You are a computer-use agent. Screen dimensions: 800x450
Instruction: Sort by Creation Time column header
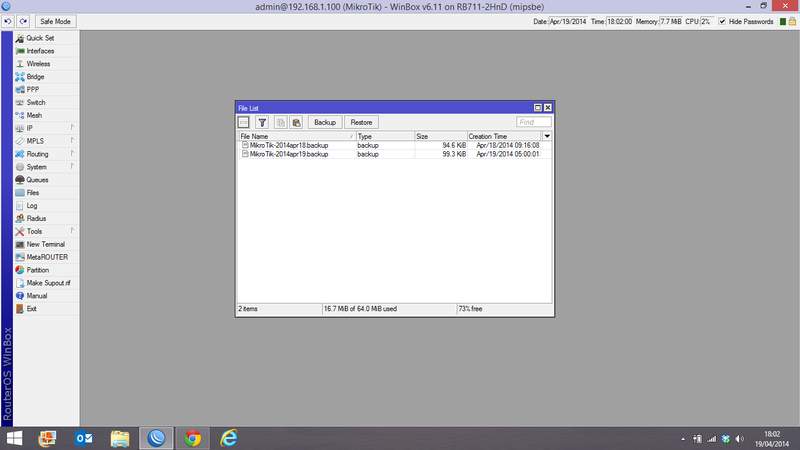[504, 136]
